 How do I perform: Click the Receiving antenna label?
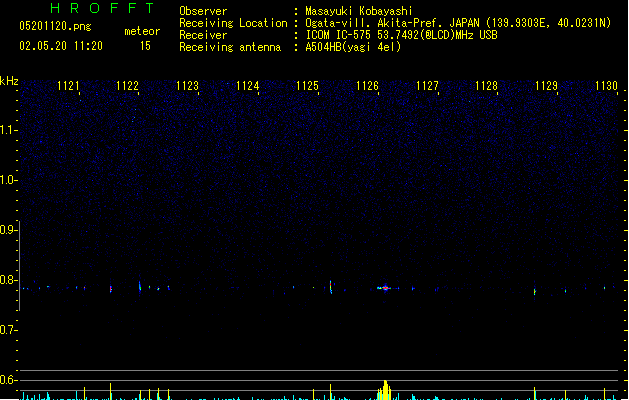point(230,47)
